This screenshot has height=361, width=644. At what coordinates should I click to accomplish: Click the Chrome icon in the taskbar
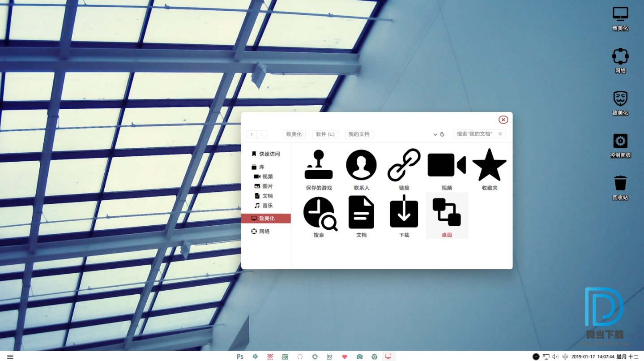click(x=375, y=357)
